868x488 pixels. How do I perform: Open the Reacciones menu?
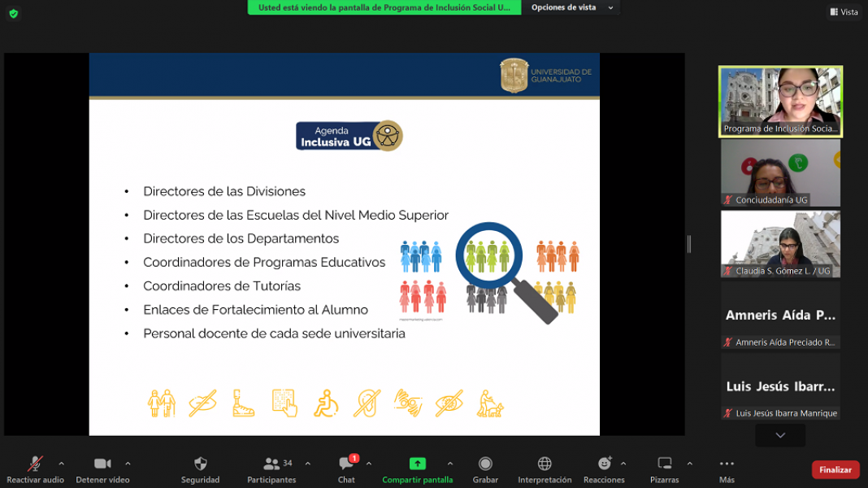coord(604,464)
